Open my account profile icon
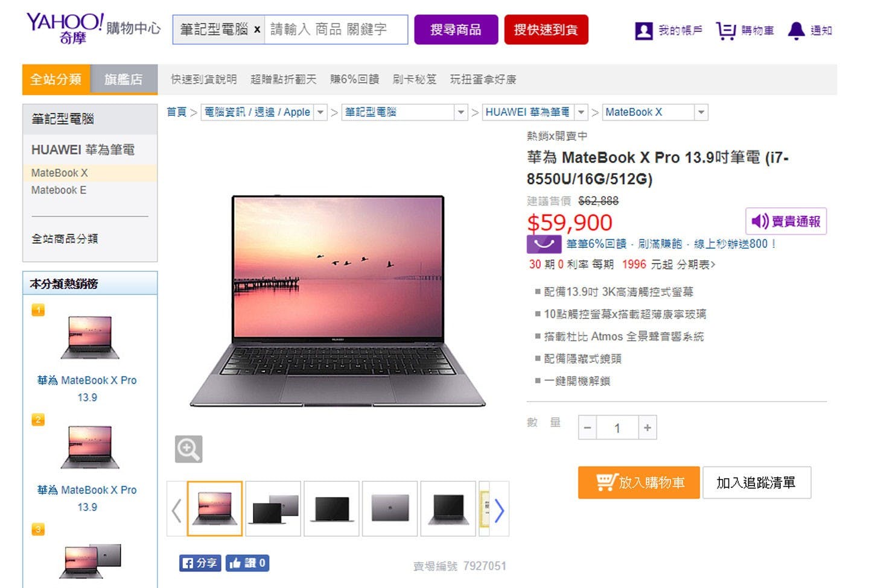The image size is (869, 588). pyautogui.click(x=643, y=31)
